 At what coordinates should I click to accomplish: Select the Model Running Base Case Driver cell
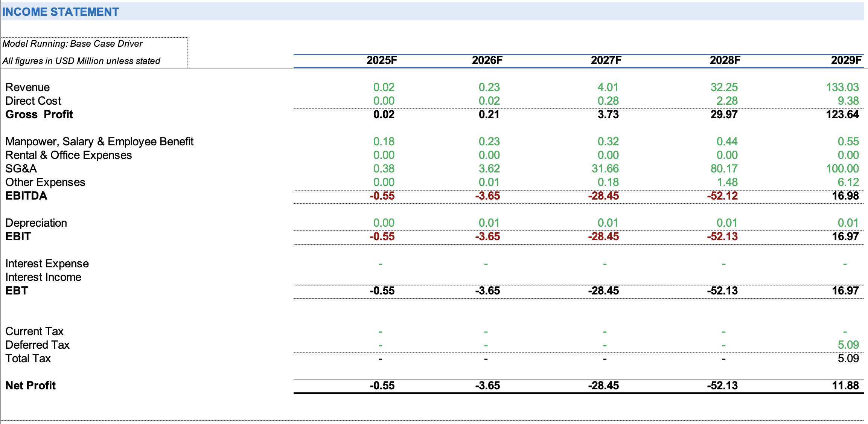[73, 44]
